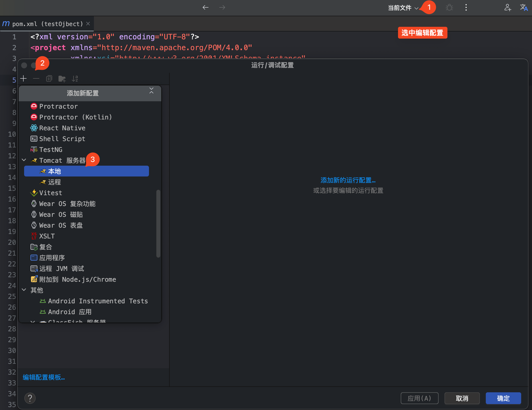Click the remove configuration minus icon
This screenshot has height=410, width=532.
coord(36,79)
